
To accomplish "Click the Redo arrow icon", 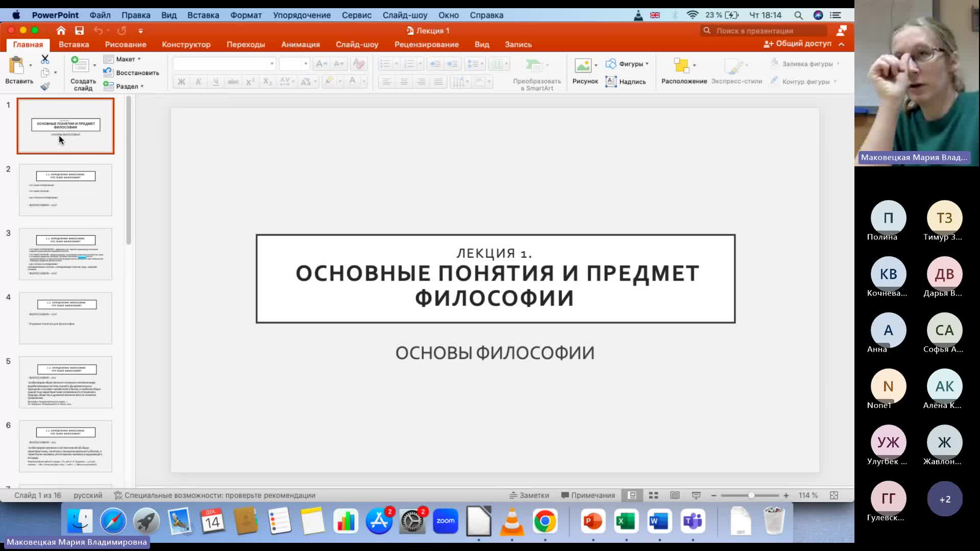I will [121, 31].
